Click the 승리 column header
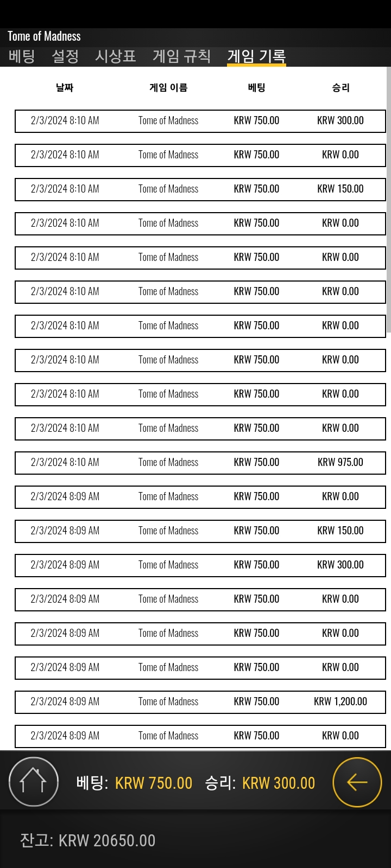The height and width of the screenshot is (868, 391). click(340, 87)
